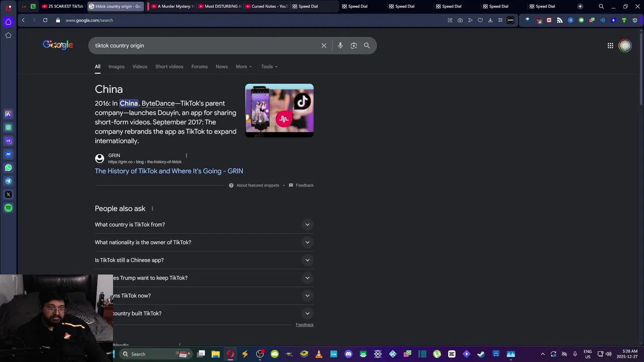Open the home Speed Dial sidebar button
Viewport: 644px width, 362px height.
click(x=8, y=22)
